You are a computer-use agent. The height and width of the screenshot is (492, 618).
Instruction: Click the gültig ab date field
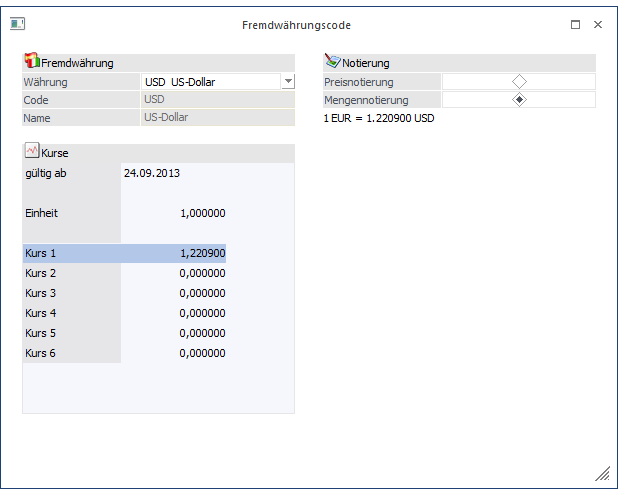(173, 173)
